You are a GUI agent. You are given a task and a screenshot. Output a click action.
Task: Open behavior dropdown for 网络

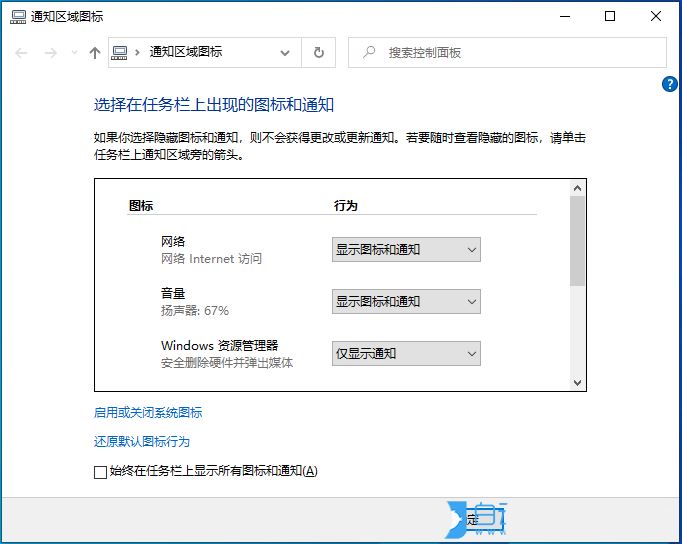point(406,250)
